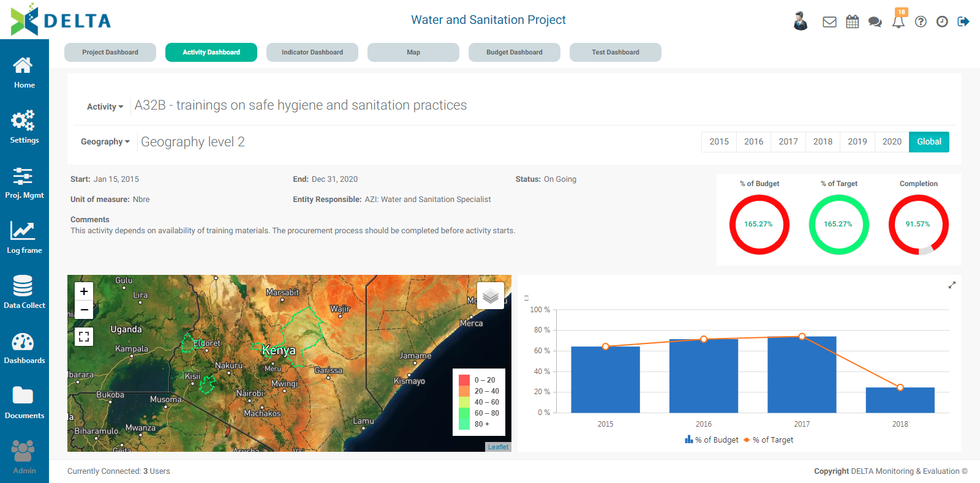Open the calendar icon in header

point(852,22)
